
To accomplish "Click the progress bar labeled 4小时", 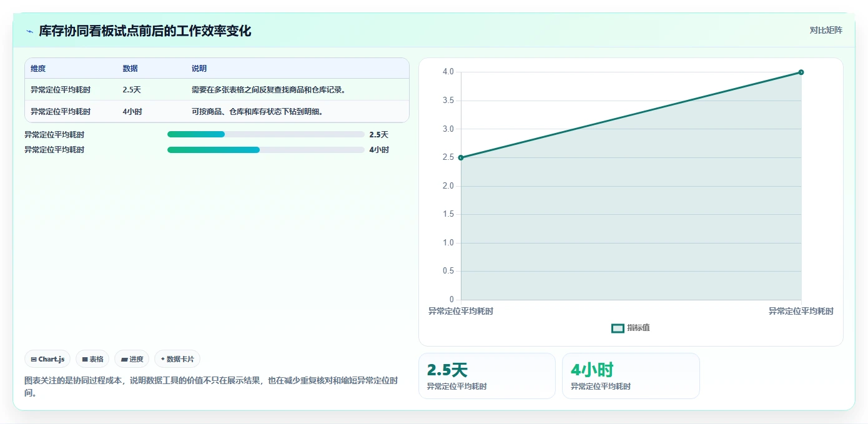I will pos(266,150).
